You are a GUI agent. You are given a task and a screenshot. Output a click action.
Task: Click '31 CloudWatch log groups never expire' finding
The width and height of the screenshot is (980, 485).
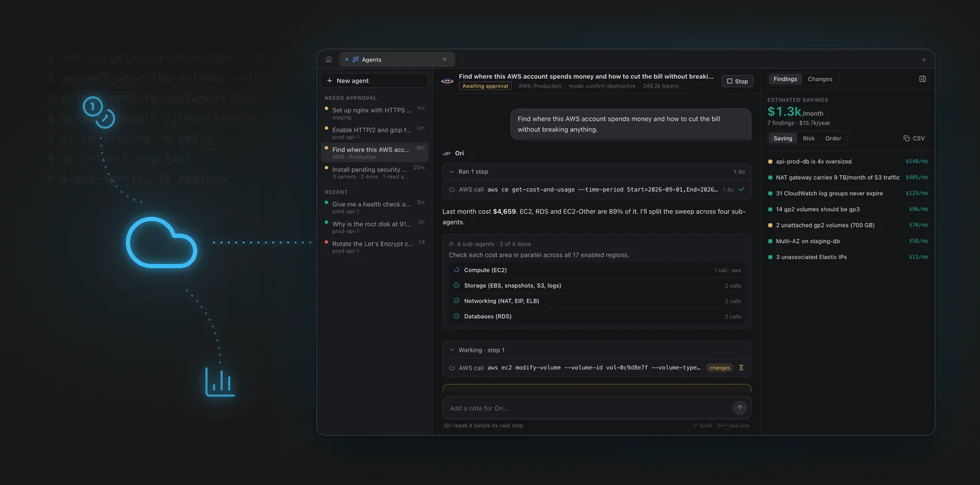point(848,193)
